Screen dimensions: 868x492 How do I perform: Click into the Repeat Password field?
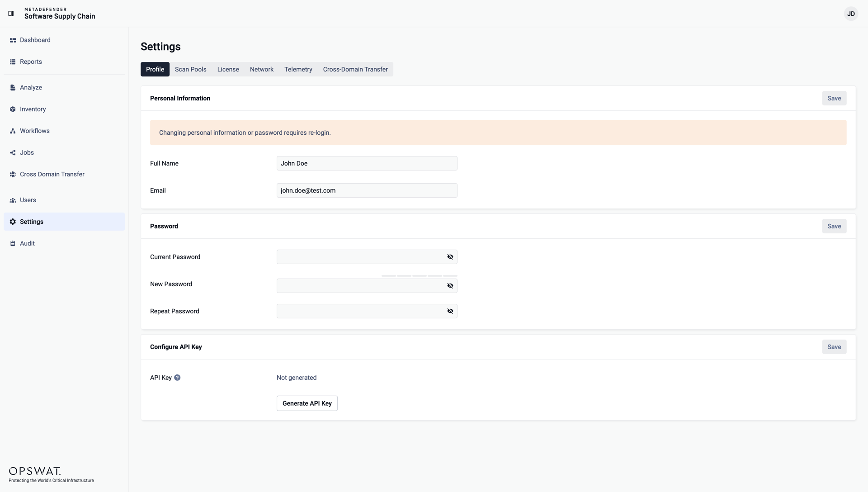(367, 311)
